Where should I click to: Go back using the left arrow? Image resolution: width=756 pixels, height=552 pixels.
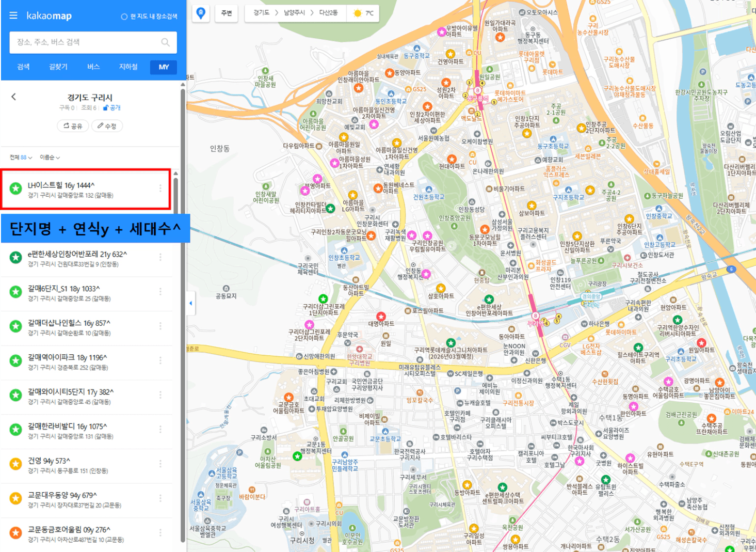tap(14, 97)
